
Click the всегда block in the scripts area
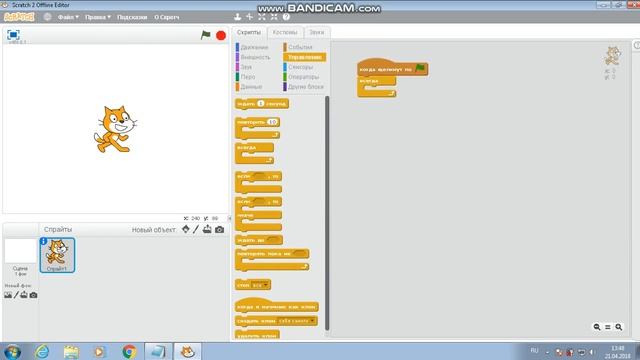[x=376, y=87]
